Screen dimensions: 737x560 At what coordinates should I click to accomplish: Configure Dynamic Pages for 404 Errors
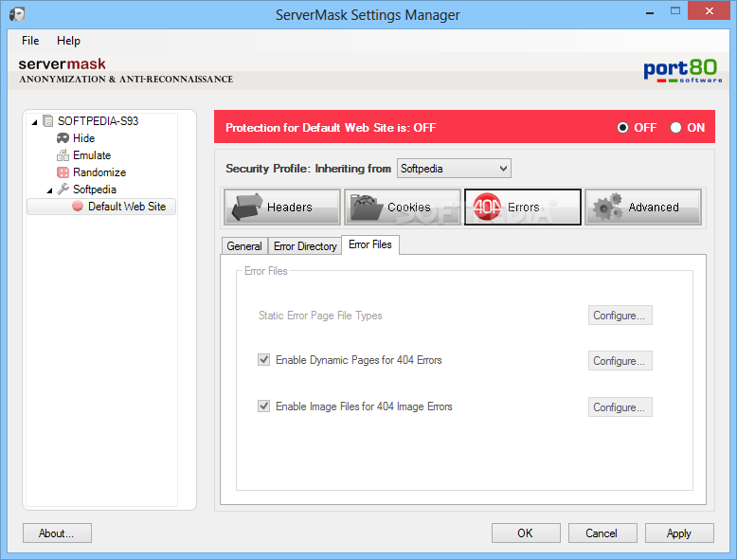pyautogui.click(x=620, y=361)
